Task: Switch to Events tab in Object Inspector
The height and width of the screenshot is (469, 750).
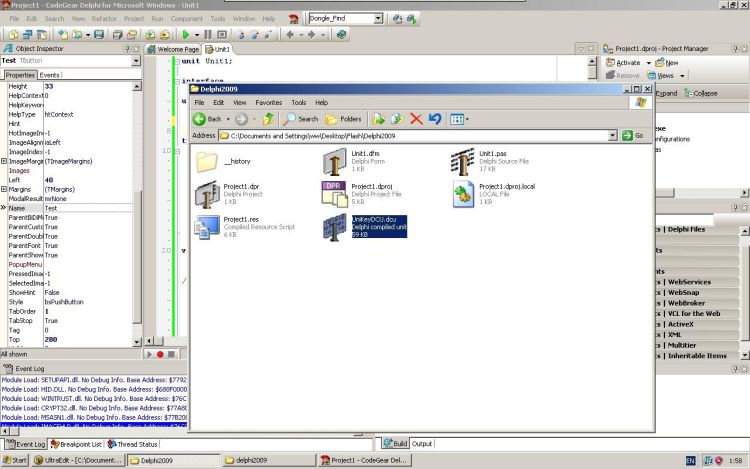Action: (x=49, y=75)
